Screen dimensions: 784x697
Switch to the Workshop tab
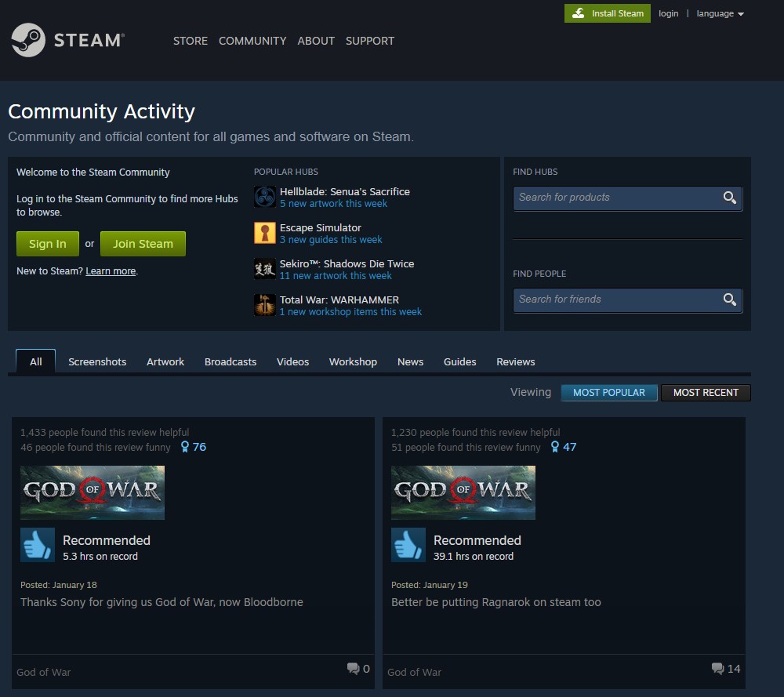(x=353, y=361)
